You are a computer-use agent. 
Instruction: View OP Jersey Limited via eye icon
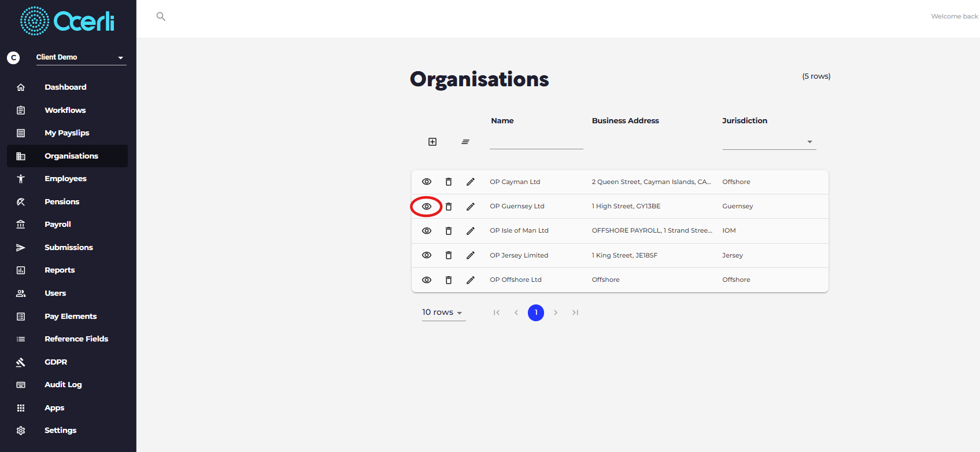(427, 255)
